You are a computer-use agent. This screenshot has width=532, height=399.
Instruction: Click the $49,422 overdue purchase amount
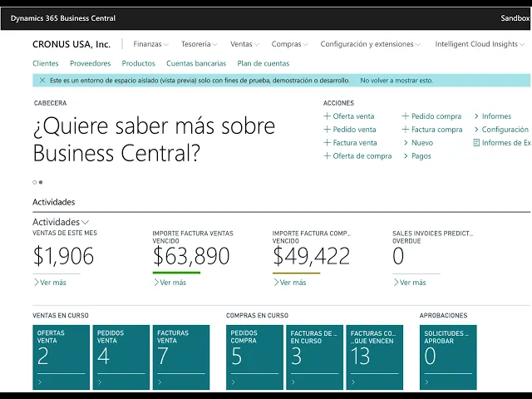[311, 256]
